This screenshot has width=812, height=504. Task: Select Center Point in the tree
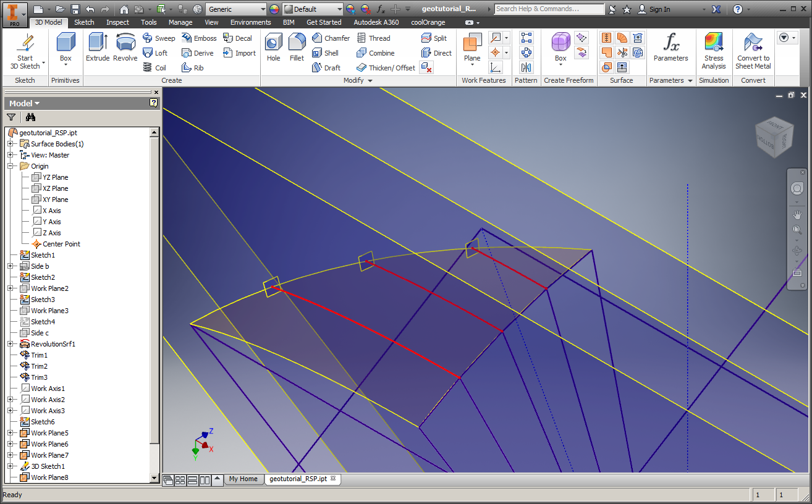56,244
